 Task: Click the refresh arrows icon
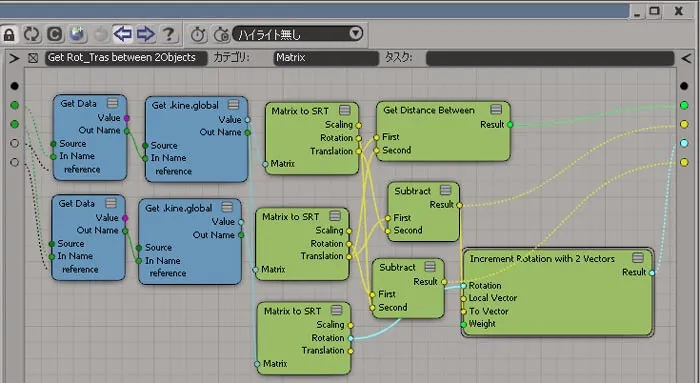pyautogui.click(x=32, y=34)
